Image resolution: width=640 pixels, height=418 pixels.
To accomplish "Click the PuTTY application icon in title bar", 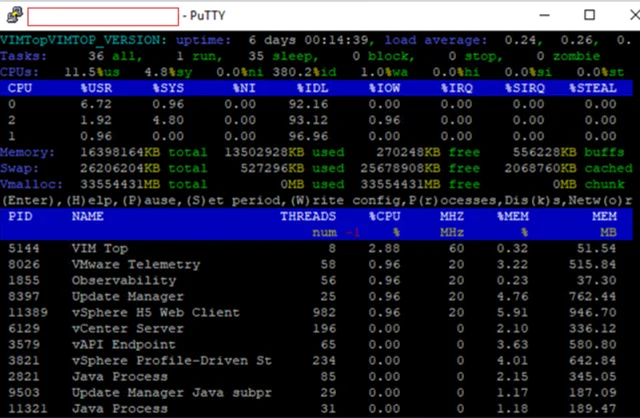I will click(15, 15).
